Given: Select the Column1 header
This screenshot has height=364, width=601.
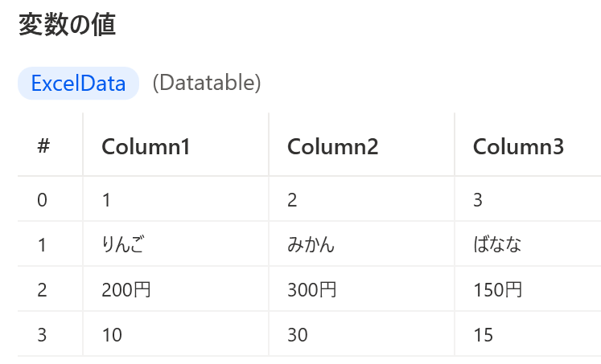Looking at the screenshot, I should coord(176,146).
